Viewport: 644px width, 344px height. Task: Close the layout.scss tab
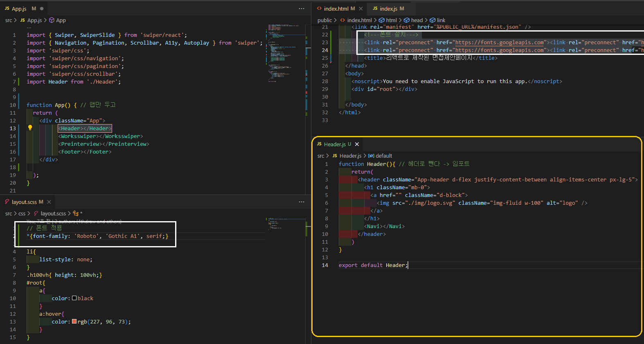[49, 202]
